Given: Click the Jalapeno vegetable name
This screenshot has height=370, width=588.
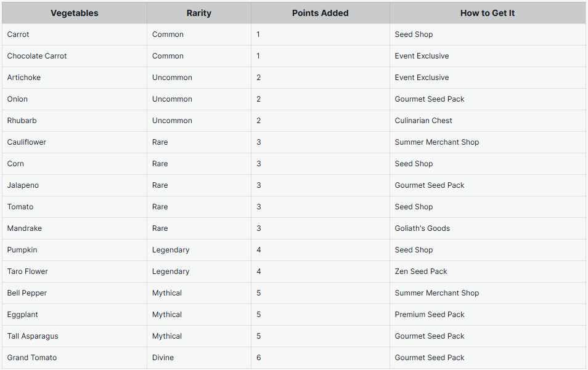Looking at the screenshot, I should point(23,185).
